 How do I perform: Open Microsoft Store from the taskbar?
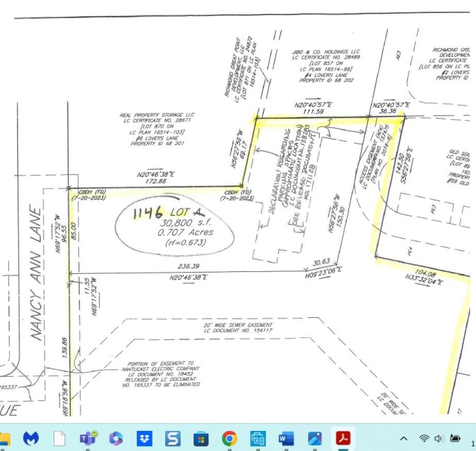click(x=201, y=439)
